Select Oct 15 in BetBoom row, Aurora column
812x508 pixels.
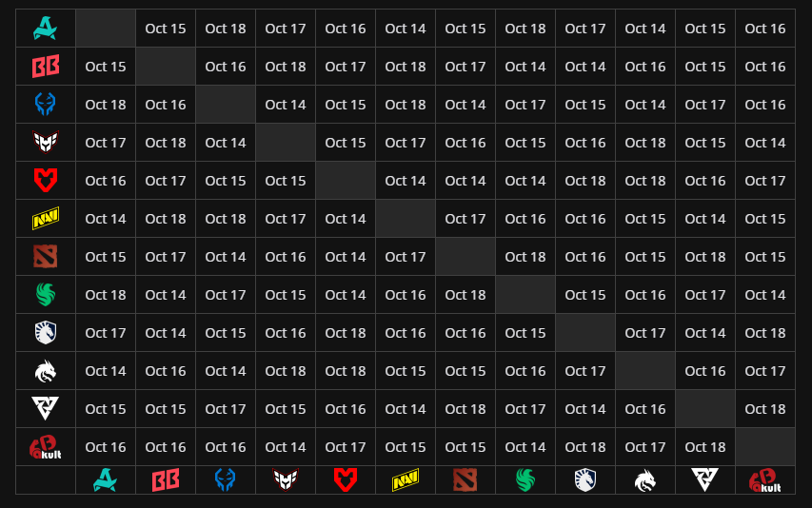tap(105, 67)
